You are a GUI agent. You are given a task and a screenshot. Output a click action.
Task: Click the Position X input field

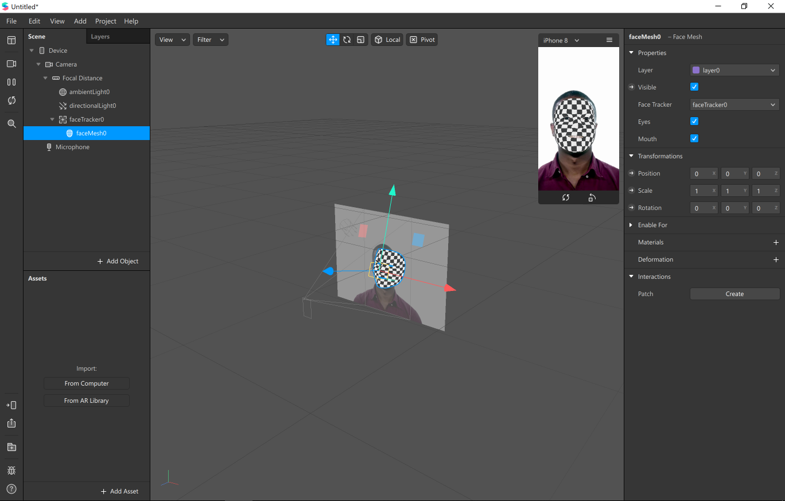coord(703,174)
